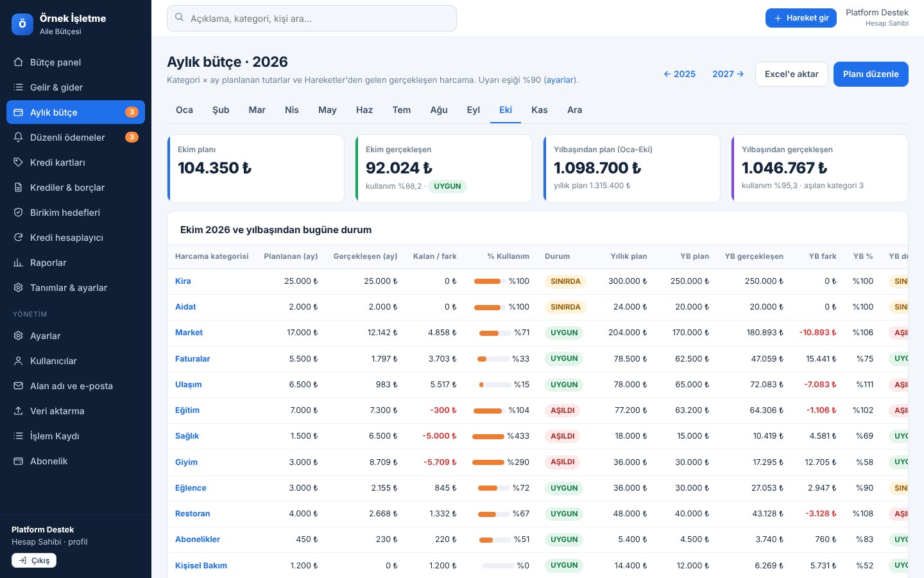Go to the previous year 2025 link

pos(680,74)
